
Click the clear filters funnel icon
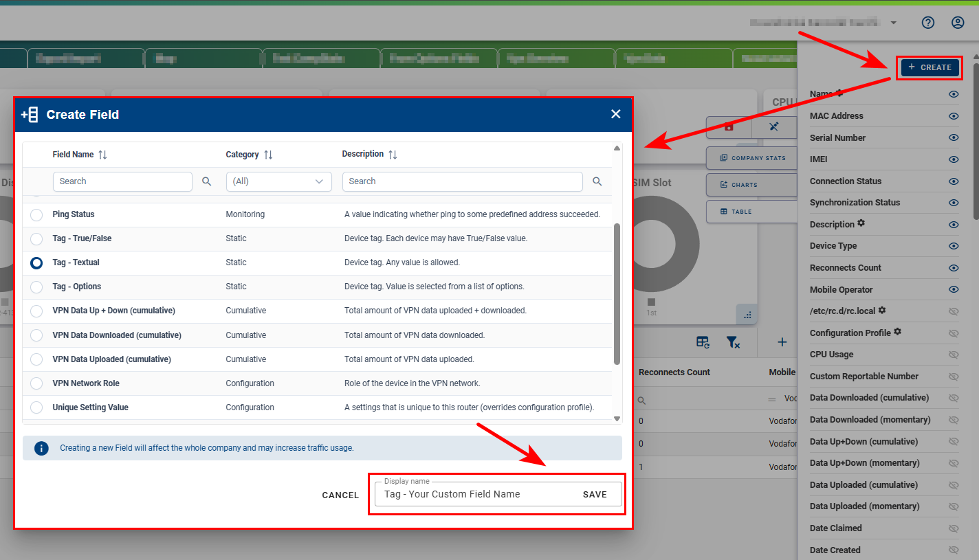point(733,342)
